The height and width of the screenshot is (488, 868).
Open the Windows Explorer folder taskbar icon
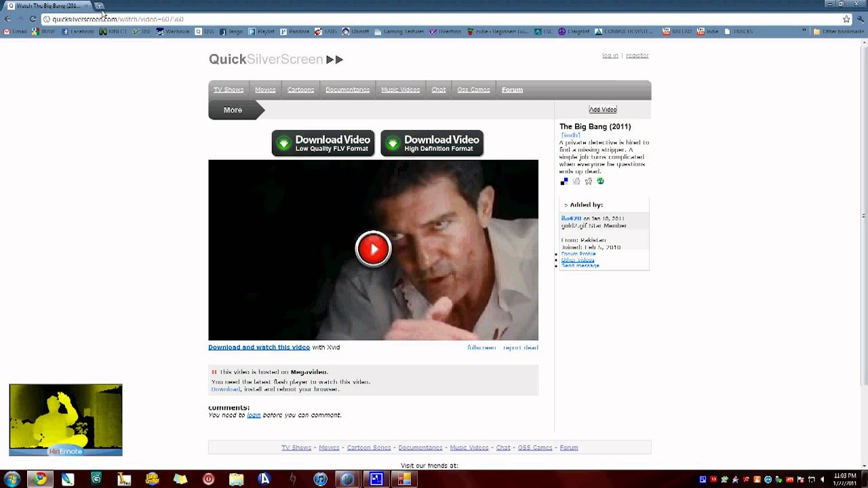pyautogui.click(x=236, y=479)
